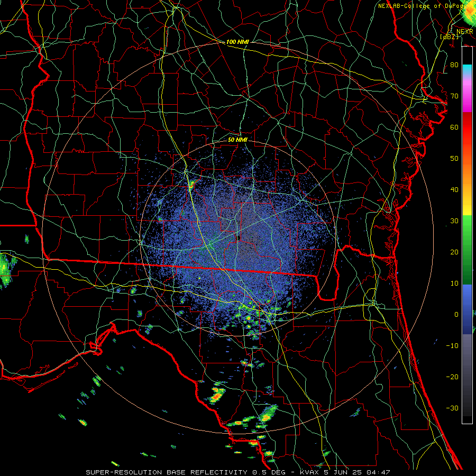Click the KVAX radar site marker at center

coord(239,238)
